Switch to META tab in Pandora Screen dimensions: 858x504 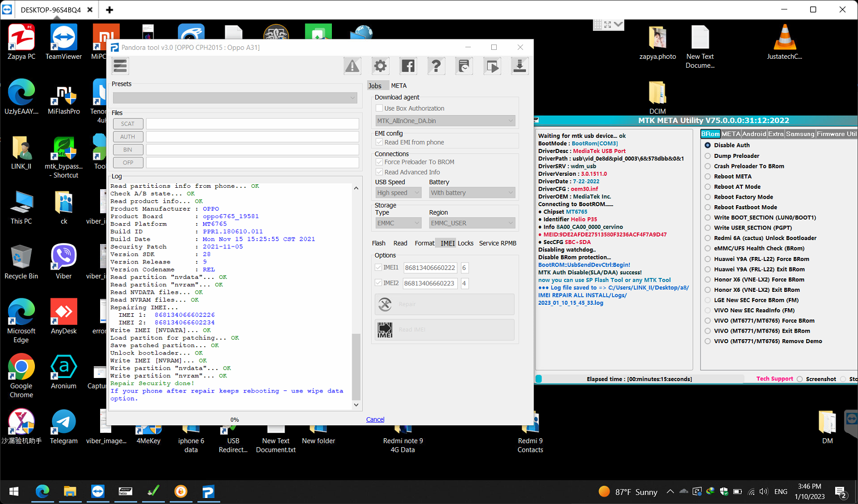point(399,86)
